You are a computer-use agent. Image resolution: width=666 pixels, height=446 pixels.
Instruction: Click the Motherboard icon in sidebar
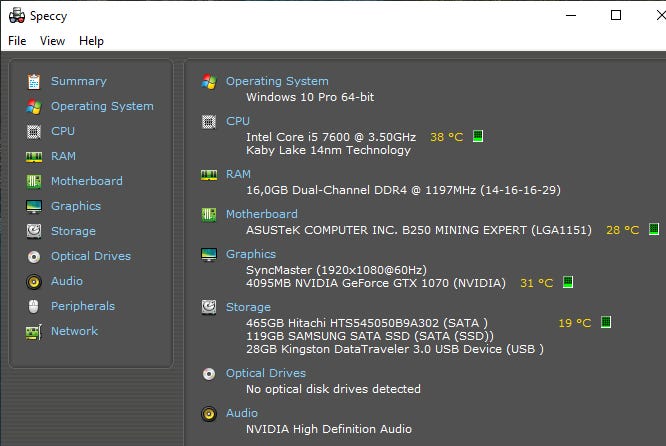(x=34, y=182)
